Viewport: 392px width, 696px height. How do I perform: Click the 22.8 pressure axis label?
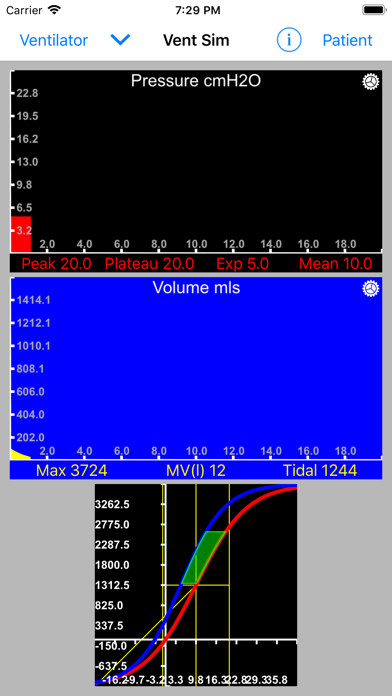point(27,93)
